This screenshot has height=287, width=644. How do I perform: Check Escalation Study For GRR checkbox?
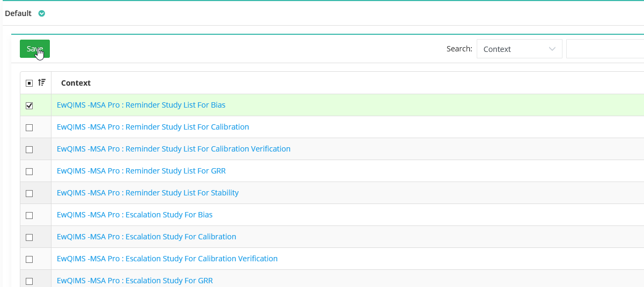pyautogui.click(x=29, y=281)
